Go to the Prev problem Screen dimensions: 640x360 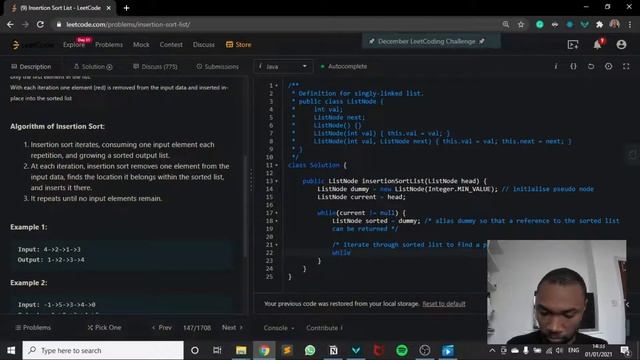click(x=162, y=327)
